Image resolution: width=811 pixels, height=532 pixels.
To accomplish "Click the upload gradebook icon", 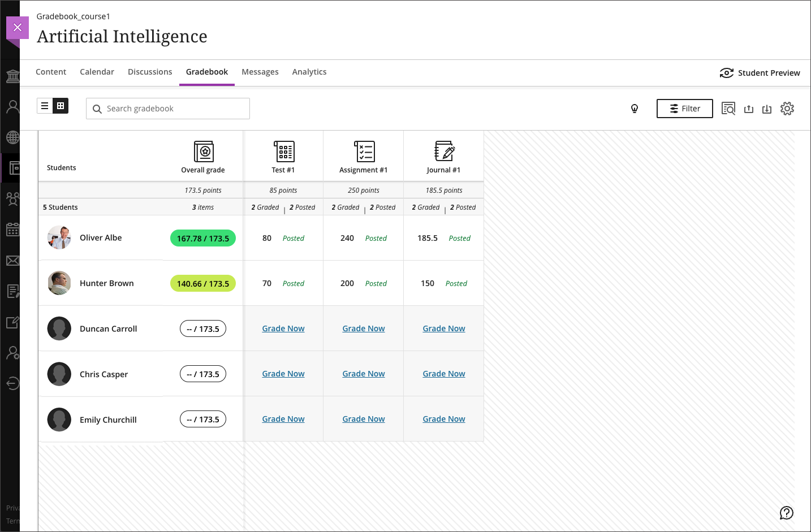I will coord(748,109).
